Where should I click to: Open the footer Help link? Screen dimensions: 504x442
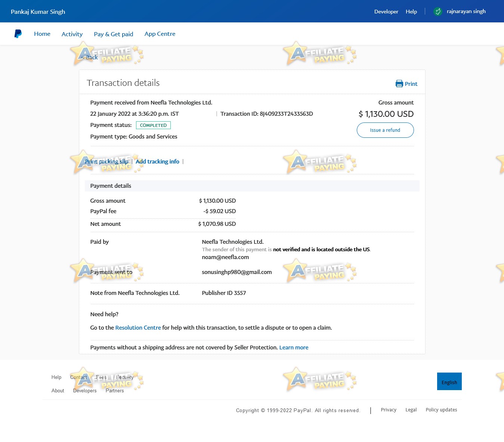point(56,377)
